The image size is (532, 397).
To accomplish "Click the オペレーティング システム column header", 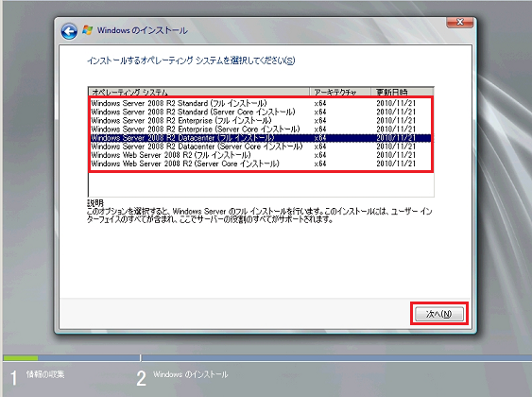I will click(198, 92).
